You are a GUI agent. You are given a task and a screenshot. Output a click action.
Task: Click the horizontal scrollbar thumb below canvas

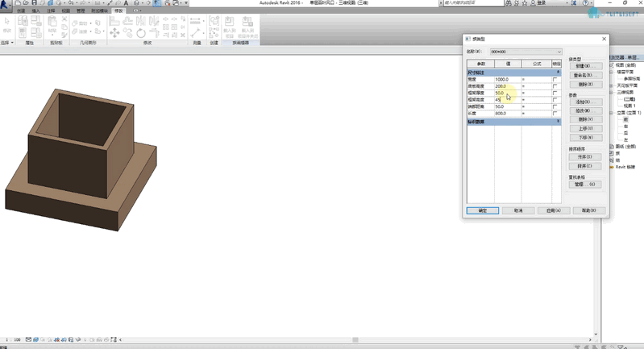tap(355, 339)
